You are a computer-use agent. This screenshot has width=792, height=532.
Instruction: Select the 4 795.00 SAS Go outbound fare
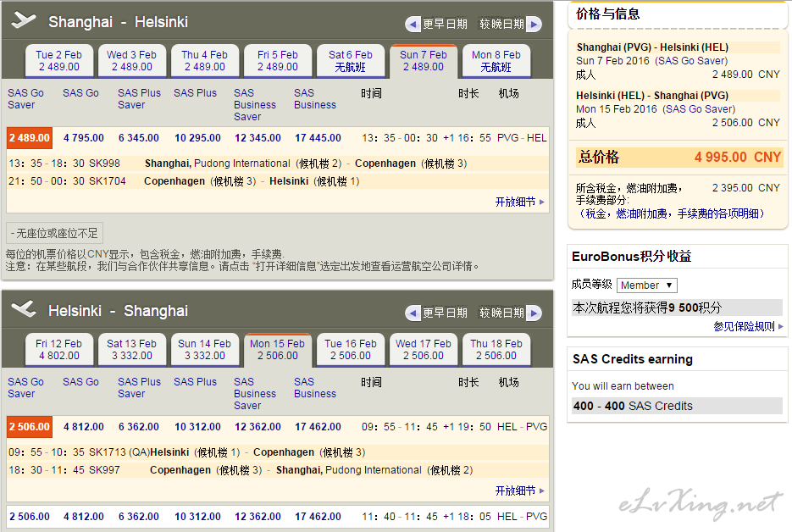click(84, 138)
